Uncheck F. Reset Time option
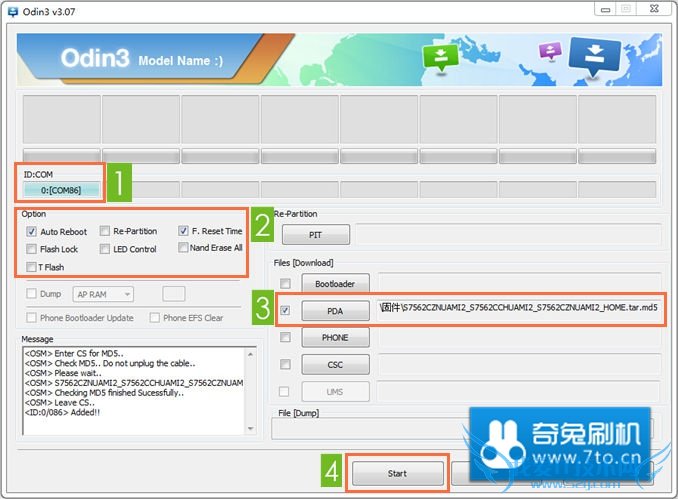The width and height of the screenshot is (678, 499). coord(183,231)
